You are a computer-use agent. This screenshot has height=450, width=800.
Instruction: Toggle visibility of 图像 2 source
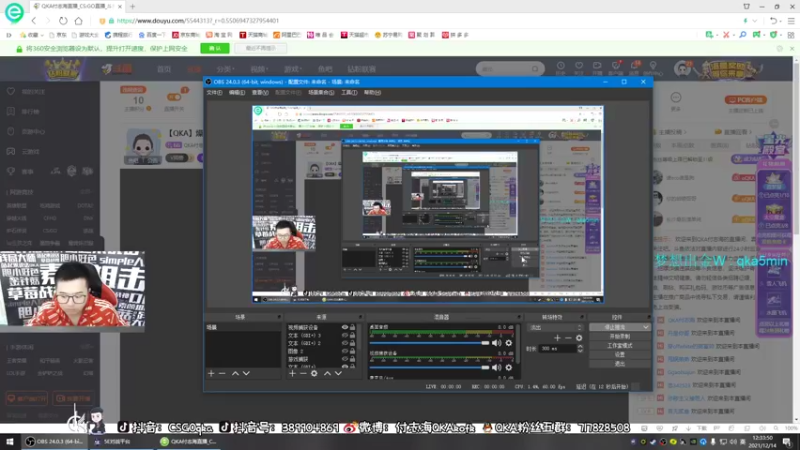(x=345, y=351)
